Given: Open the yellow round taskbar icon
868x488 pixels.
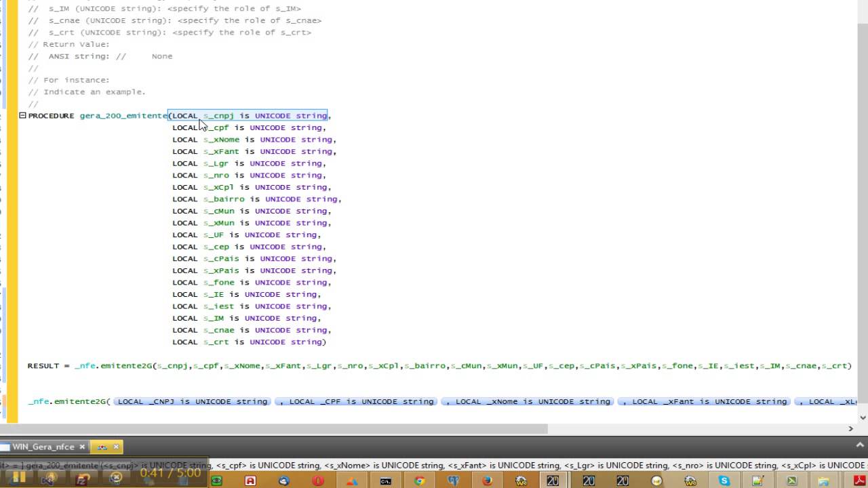Looking at the screenshot, I should coord(656,481).
